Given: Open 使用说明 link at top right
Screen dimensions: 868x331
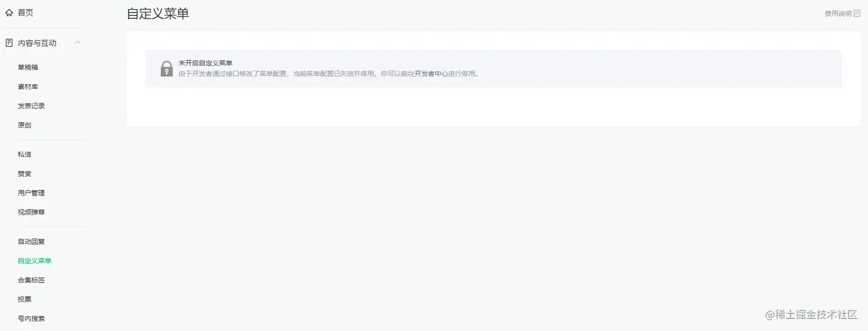Looking at the screenshot, I should pyautogui.click(x=838, y=13).
